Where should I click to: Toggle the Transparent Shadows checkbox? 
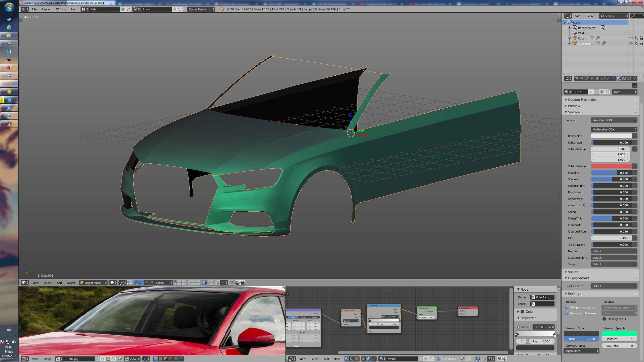[x=567, y=313]
